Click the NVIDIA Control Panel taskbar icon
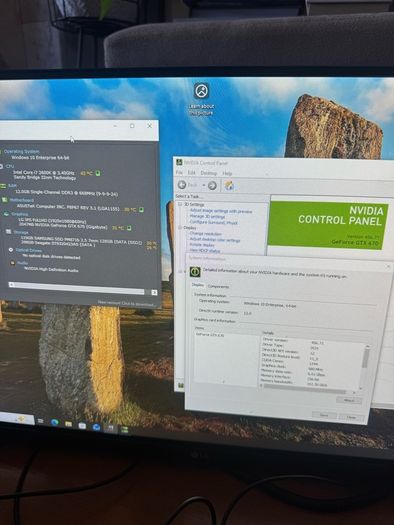 point(124,430)
